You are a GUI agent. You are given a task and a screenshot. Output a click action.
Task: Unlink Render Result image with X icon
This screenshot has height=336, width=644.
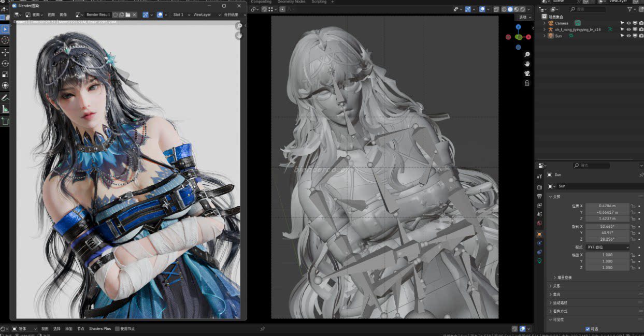(x=134, y=14)
